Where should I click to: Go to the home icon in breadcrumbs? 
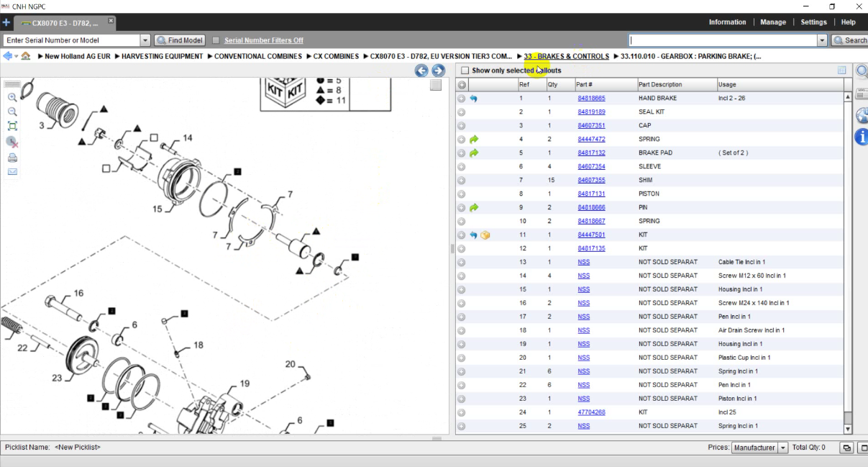pyautogui.click(x=26, y=56)
